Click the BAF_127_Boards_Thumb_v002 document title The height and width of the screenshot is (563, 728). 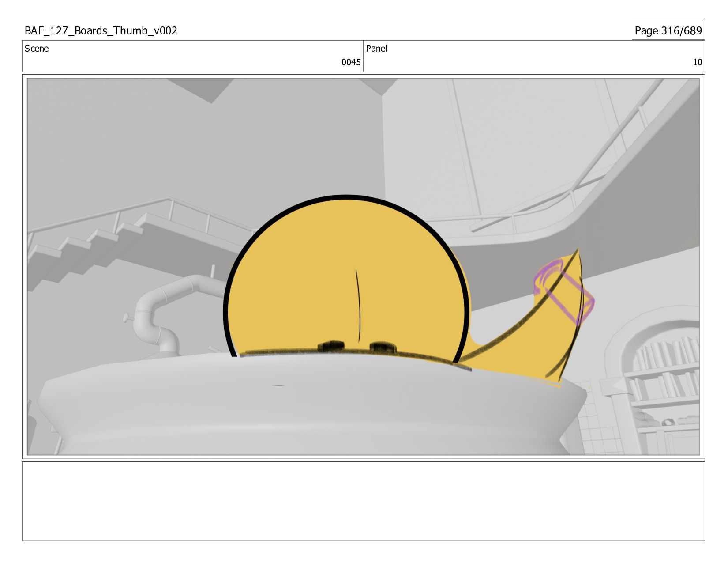tap(101, 30)
